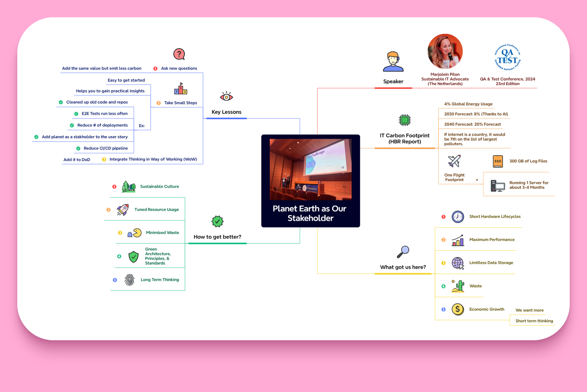Click the green chip icon for IT Carbon Footprint
This screenshot has width=587, height=392.
(405, 120)
